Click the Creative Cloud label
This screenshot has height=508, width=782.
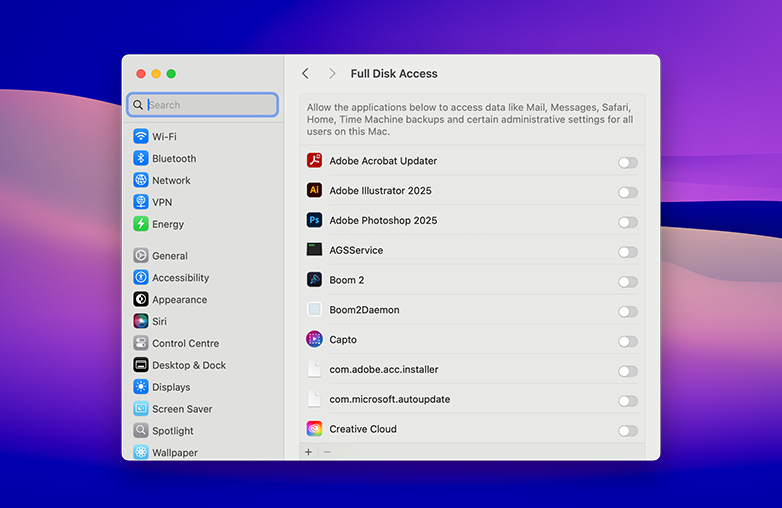click(x=363, y=429)
